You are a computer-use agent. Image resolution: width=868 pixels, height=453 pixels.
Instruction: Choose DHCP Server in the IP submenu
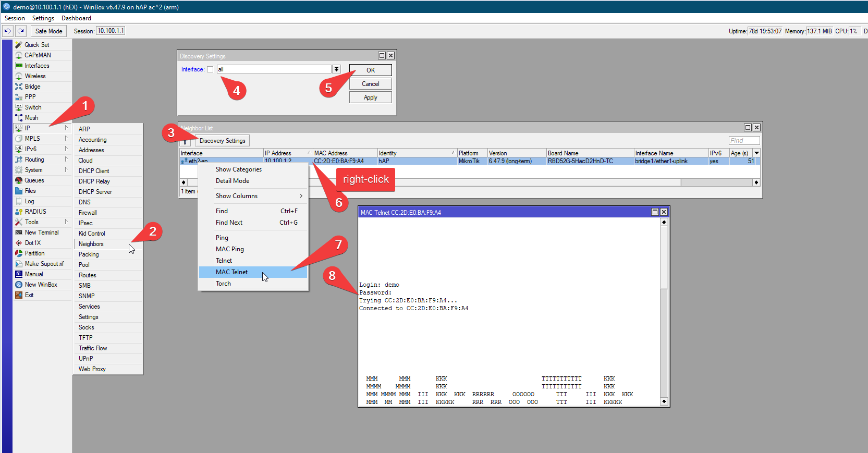[x=108, y=192]
